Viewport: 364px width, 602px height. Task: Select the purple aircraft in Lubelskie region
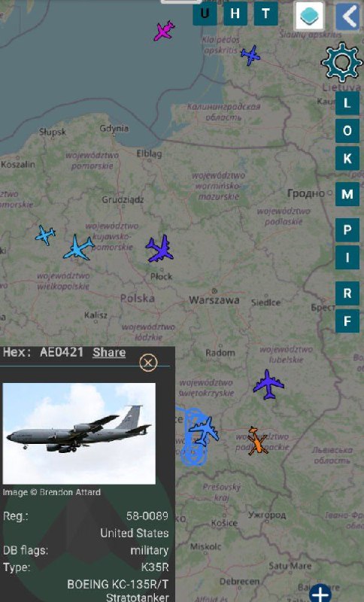coord(268,385)
